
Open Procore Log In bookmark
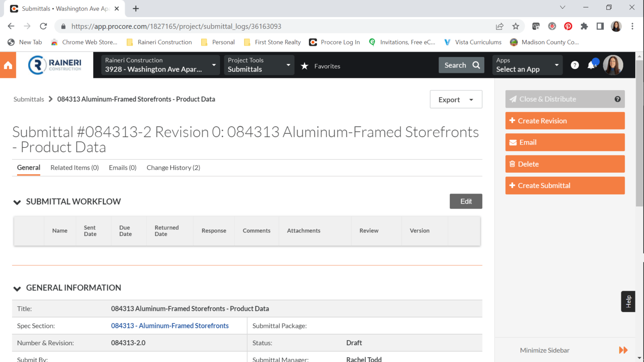[334, 42]
